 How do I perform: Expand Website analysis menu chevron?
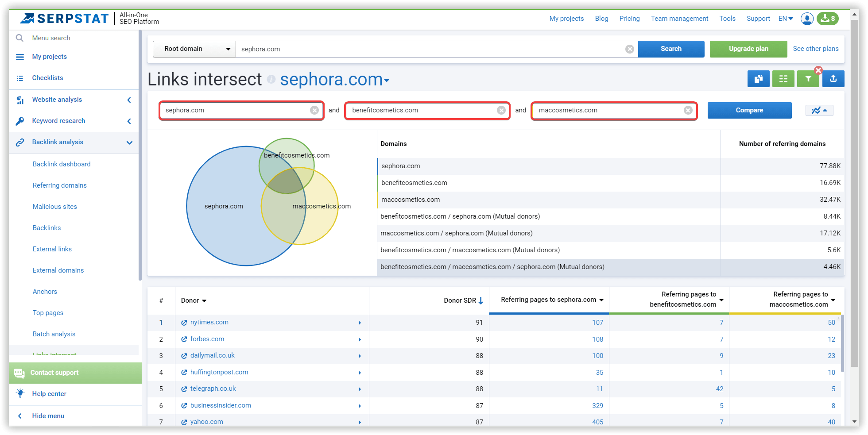tap(129, 100)
